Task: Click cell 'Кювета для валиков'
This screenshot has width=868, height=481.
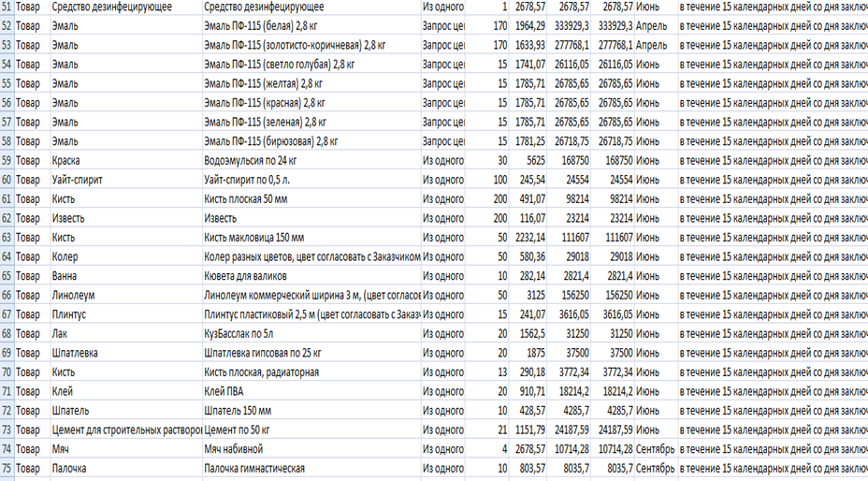Action: click(311, 276)
